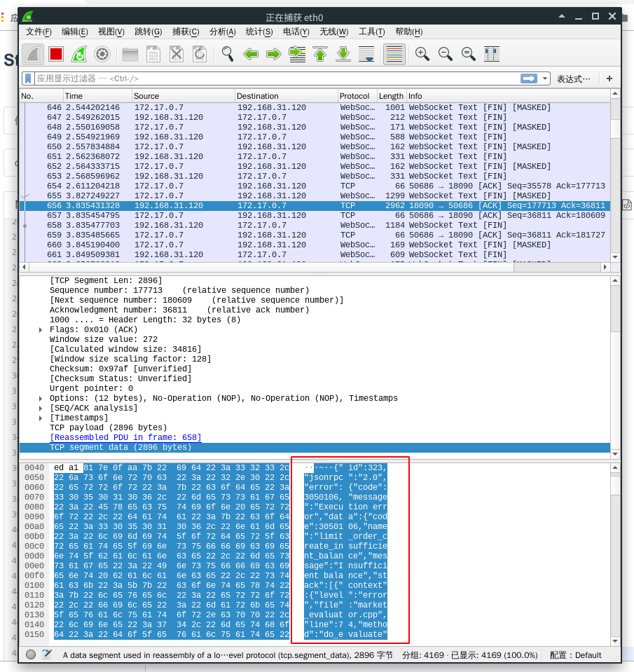Sort packets by No. column header
The width and height of the screenshot is (634, 672).
(41, 96)
